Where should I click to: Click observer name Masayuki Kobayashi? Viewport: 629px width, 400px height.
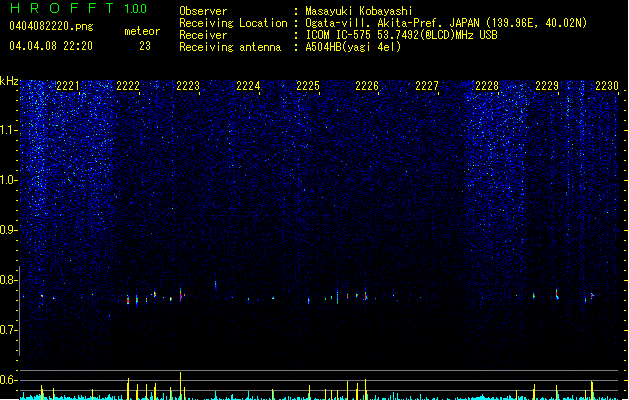pyautogui.click(x=359, y=11)
